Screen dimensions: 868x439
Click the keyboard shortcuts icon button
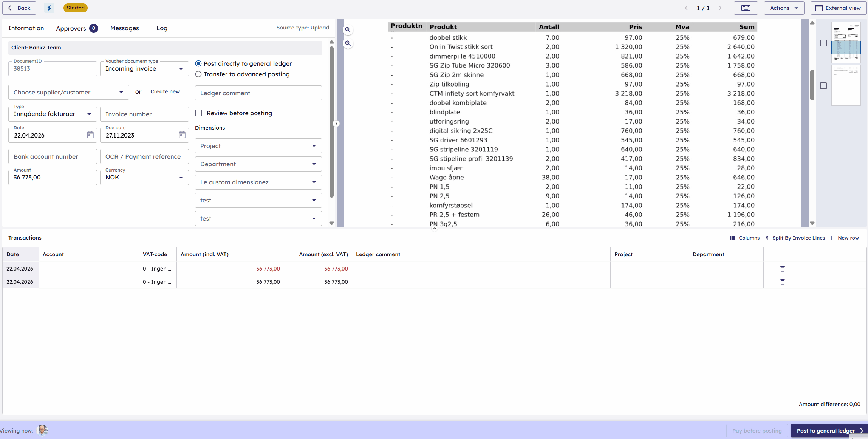[746, 8]
